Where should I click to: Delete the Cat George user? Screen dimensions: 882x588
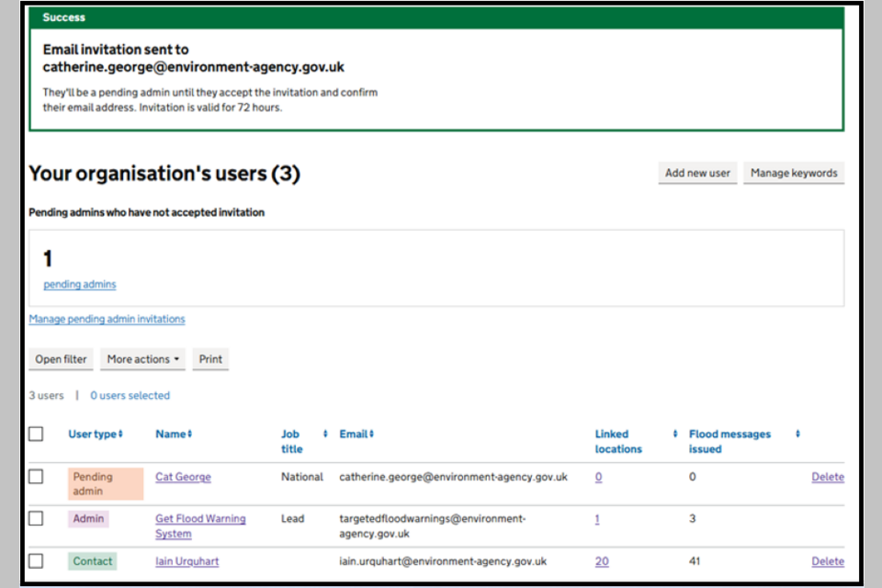827,477
